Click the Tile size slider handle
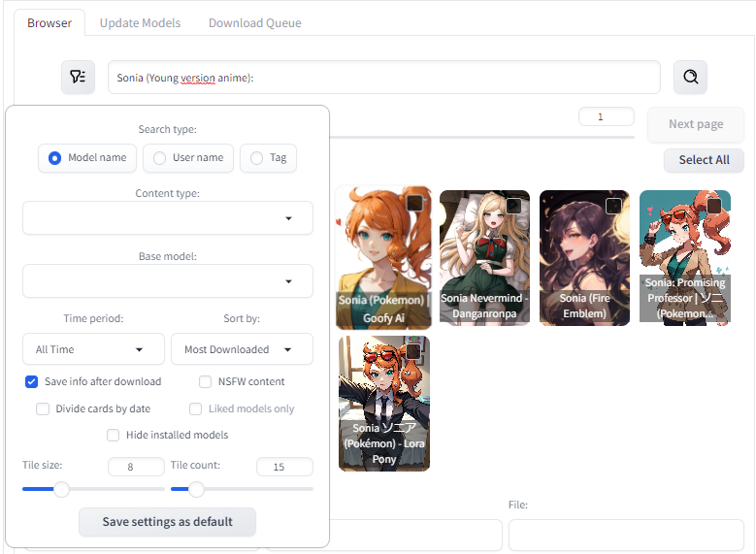756x554 pixels. tap(61, 489)
